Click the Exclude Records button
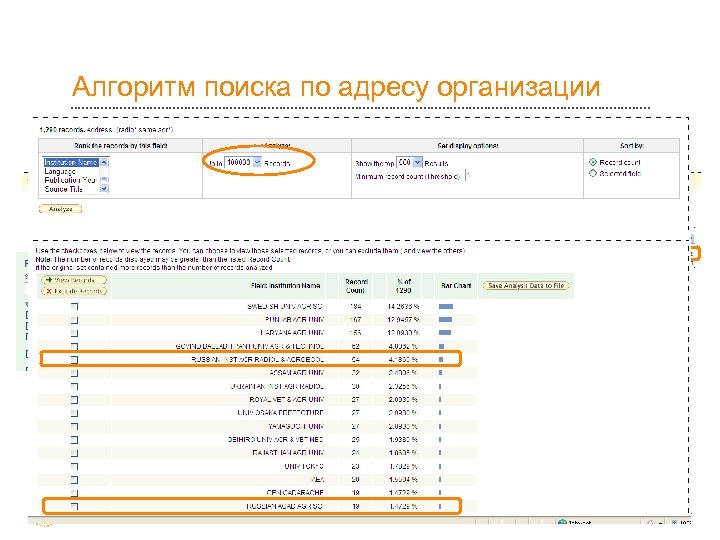The image size is (720, 540). coord(74,292)
